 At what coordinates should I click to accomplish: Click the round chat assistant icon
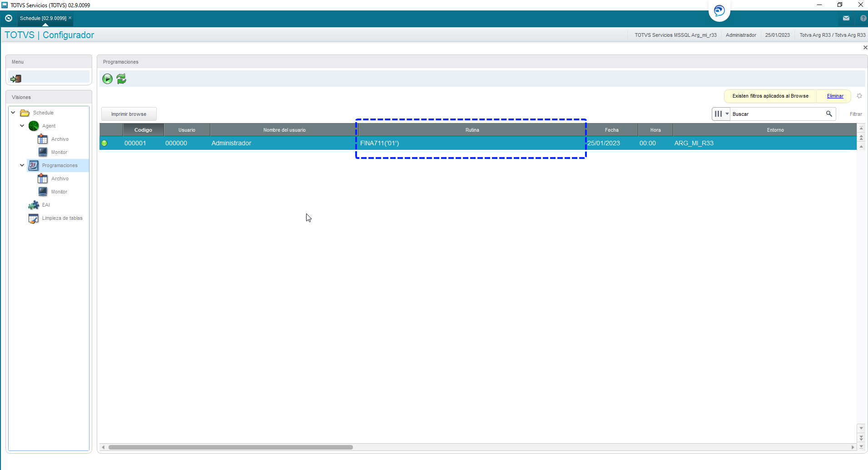(x=719, y=10)
